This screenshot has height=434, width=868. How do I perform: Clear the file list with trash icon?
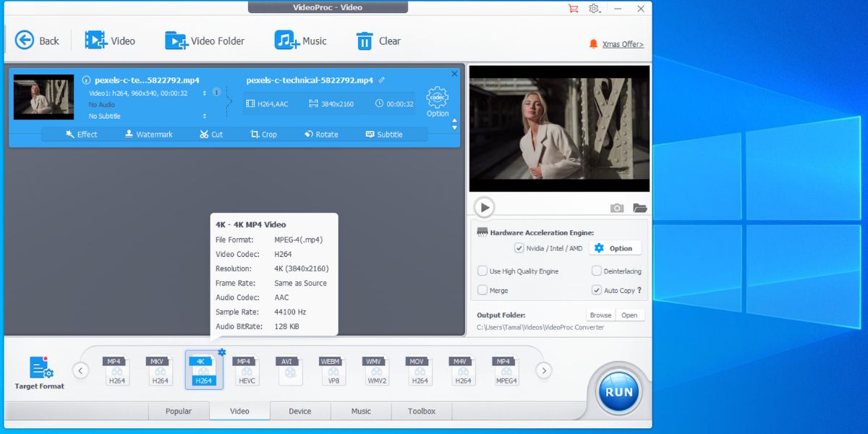(x=378, y=41)
